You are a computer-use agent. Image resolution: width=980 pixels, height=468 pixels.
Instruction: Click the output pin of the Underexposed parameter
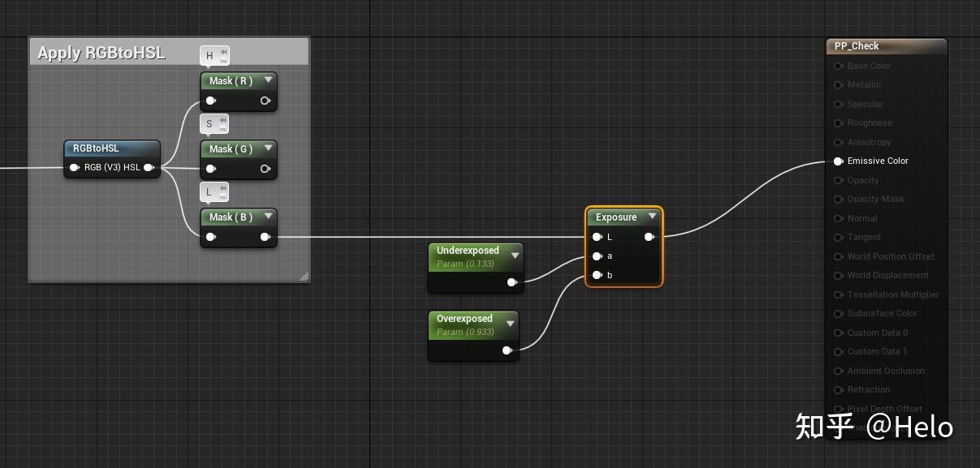click(x=512, y=282)
